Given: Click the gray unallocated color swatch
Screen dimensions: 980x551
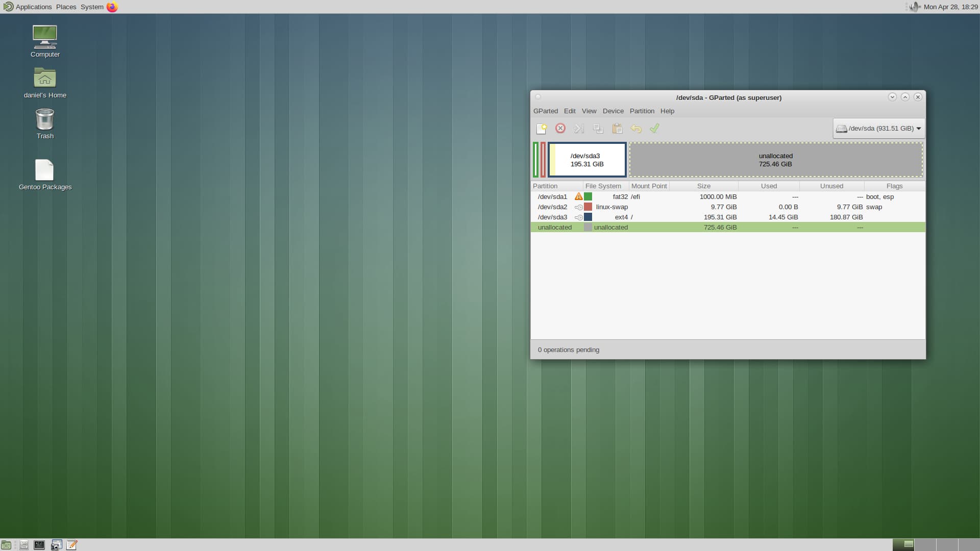Looking at the screenshot, I should [x=588, y=227].
